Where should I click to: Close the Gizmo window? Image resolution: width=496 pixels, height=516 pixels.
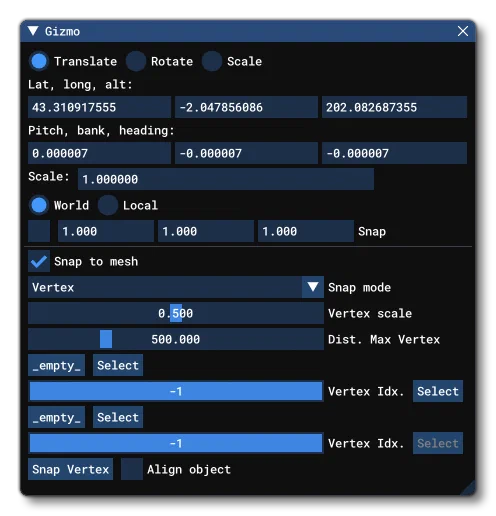(x=463, y=31)
